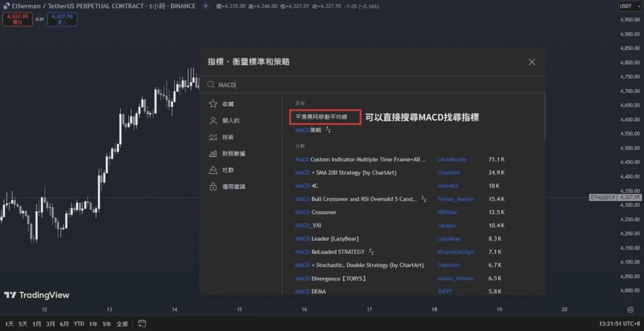Open the 社群 community icon category

tap(213, 170)
